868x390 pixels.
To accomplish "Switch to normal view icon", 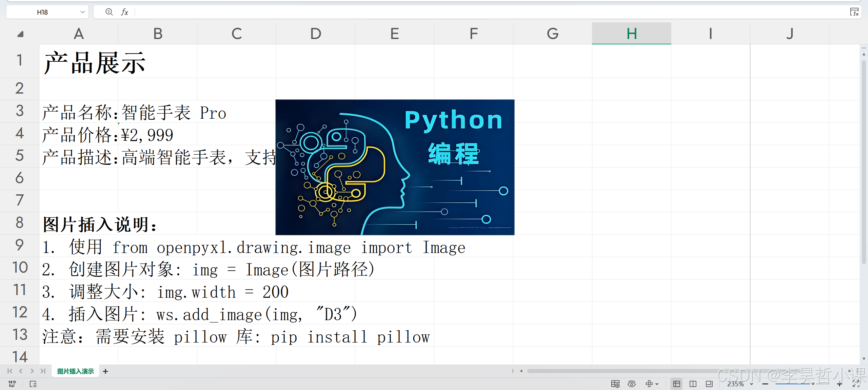I will 677,384.
